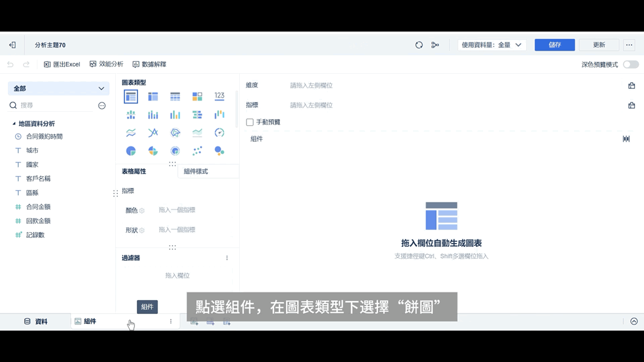Viewport: 644px width, 362px height.
Task: Select the scatter plot chart type
Action: [x=197, y=151]
